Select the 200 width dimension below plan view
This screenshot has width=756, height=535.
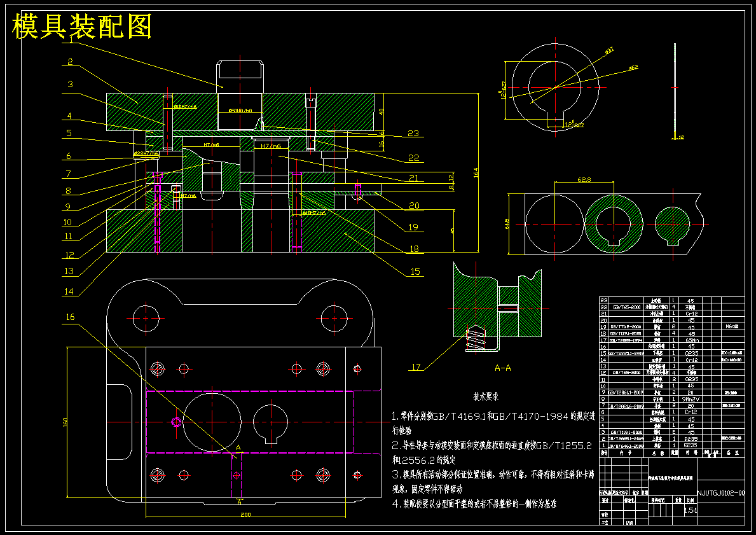pyautogui.click(x=245, y=514)
